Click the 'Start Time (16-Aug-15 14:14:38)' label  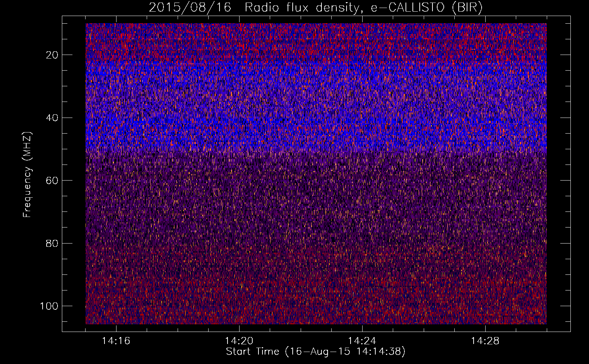pos(316,352)
